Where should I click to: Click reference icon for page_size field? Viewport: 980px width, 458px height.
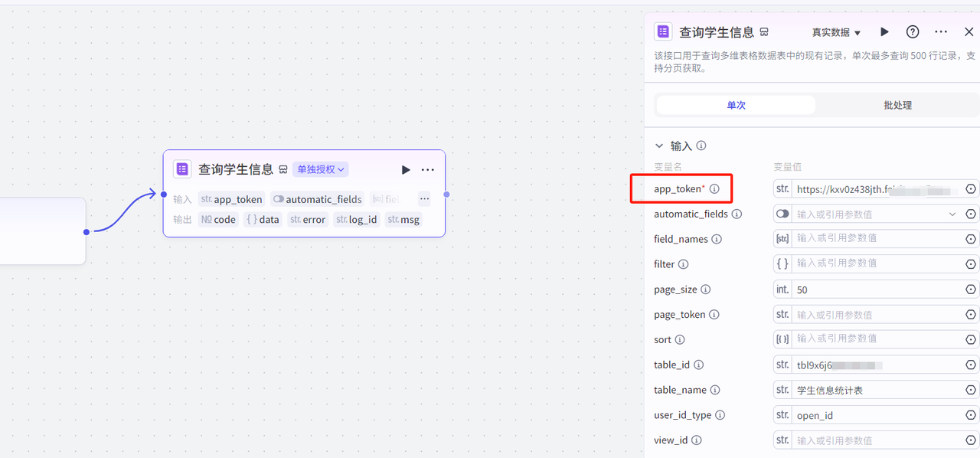click(971, 290)
